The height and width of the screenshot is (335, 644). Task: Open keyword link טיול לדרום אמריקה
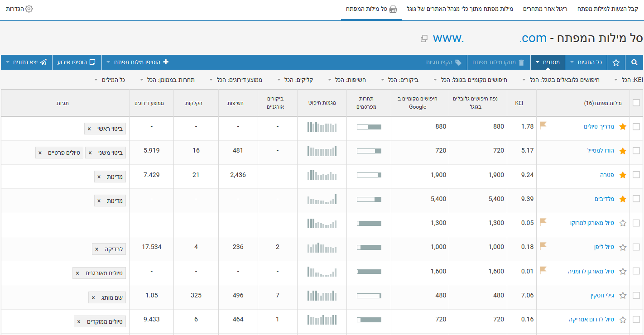click(x=591, y=320)
